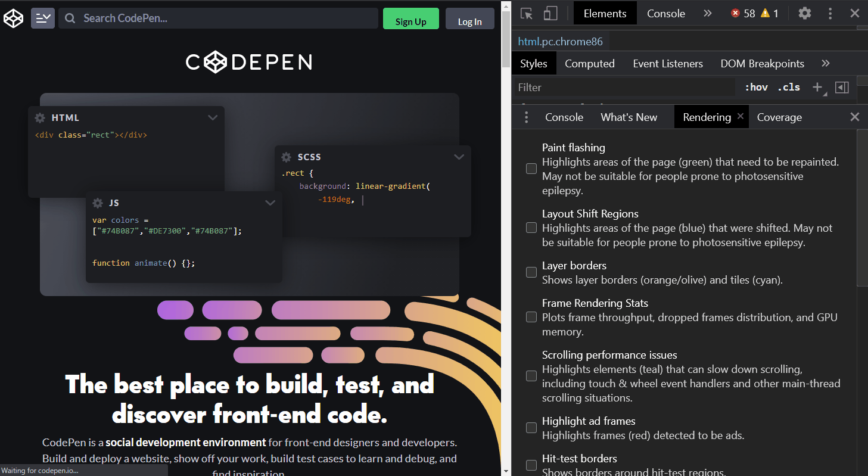Screen dimensions: 868x476
Task: Open DevTools settings gear
Action: tap(805, 13)
